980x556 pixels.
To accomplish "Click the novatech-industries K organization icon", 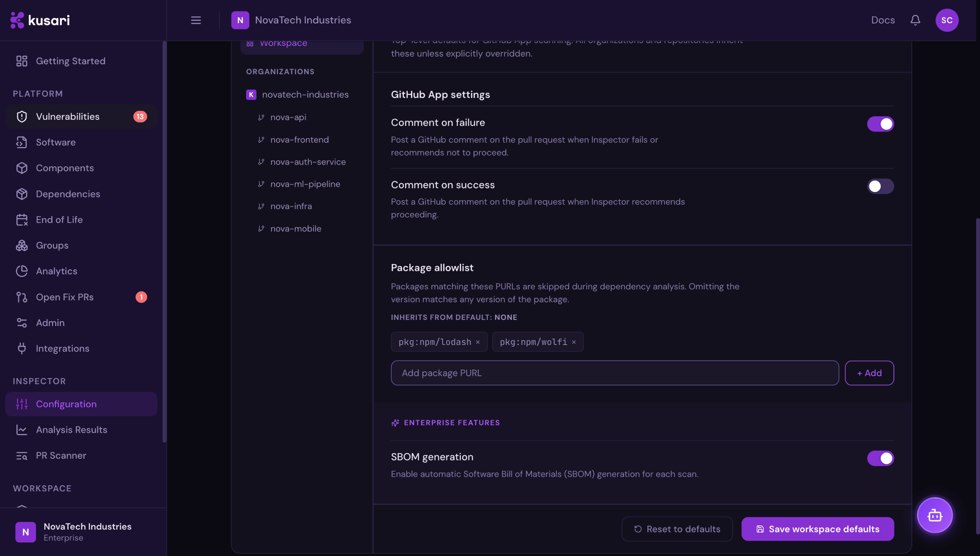I will [251, 95].
